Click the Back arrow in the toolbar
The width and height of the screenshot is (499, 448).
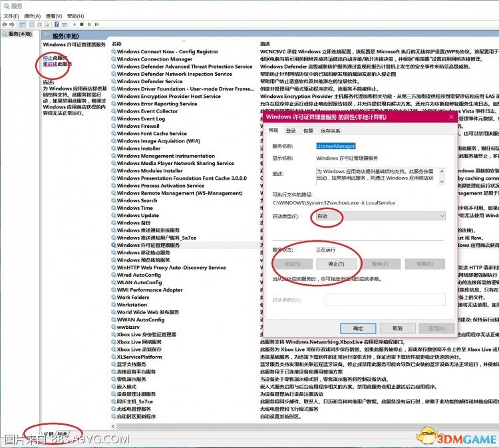coord(5,24)
